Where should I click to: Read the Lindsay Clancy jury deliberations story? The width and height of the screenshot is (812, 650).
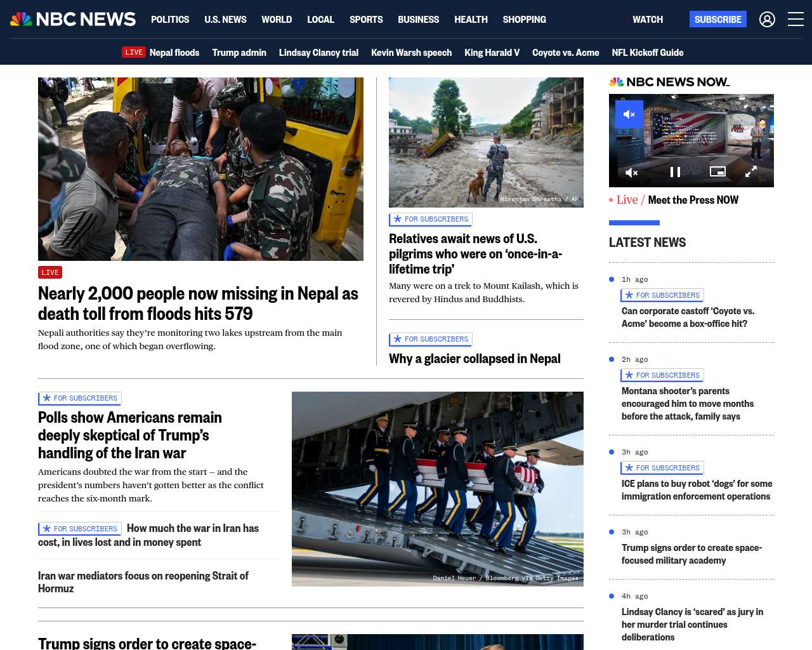[x=692, y=625]
